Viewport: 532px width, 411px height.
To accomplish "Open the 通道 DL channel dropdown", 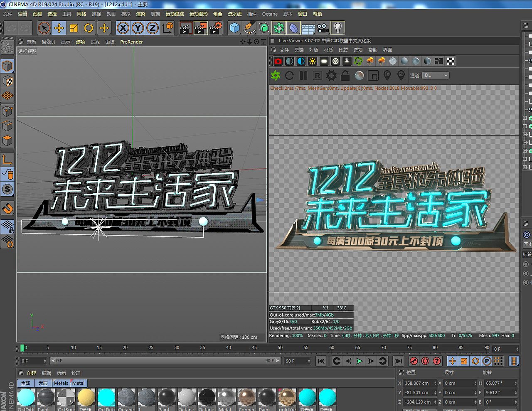I will click(x=436, y=76).
